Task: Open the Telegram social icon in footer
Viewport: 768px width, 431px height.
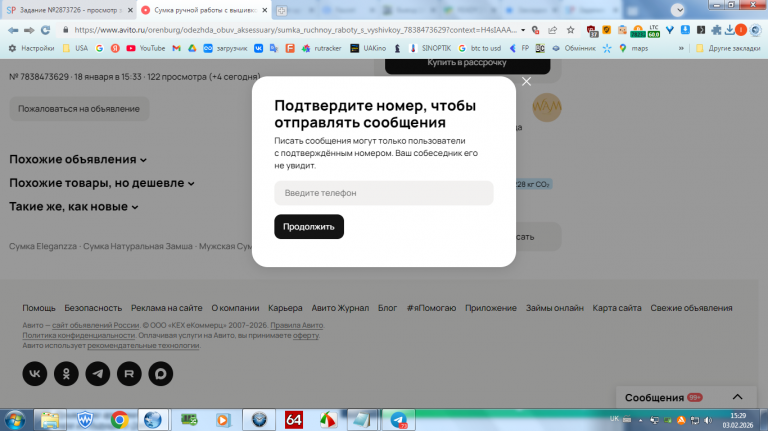Action: 98,374
